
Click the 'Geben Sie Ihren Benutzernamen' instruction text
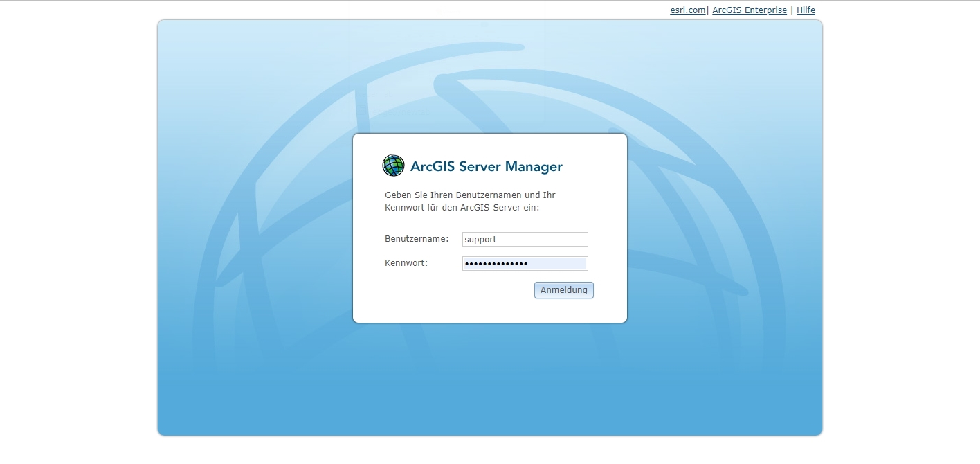[x=470, y=202]
